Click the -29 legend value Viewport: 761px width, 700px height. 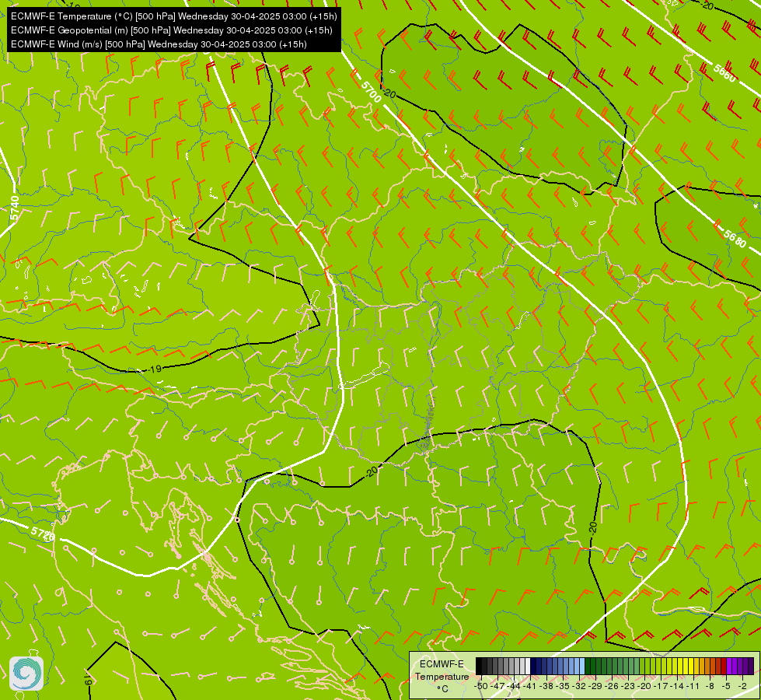pyautogui.click(x=595, y=686)
